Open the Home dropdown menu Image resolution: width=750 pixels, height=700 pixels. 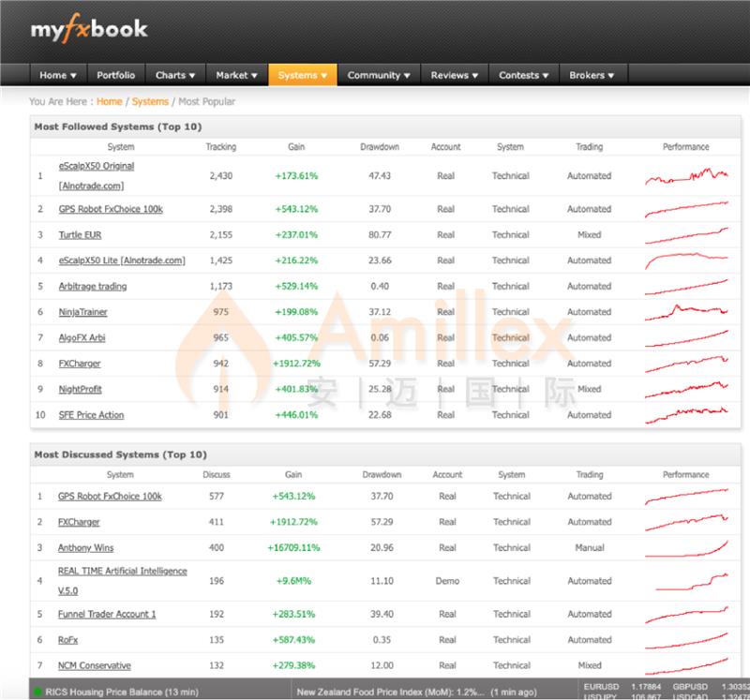click(x=58, y=75)
